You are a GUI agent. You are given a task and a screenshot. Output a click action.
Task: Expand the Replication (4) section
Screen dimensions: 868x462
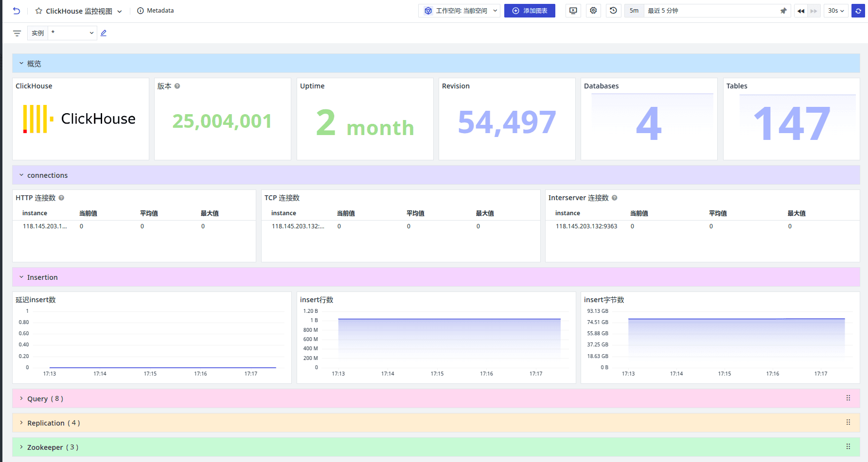21,423
